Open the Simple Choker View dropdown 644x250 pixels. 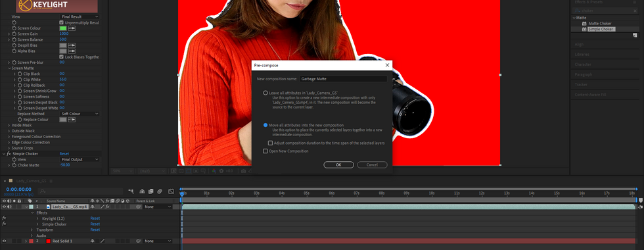coord(80,159)
